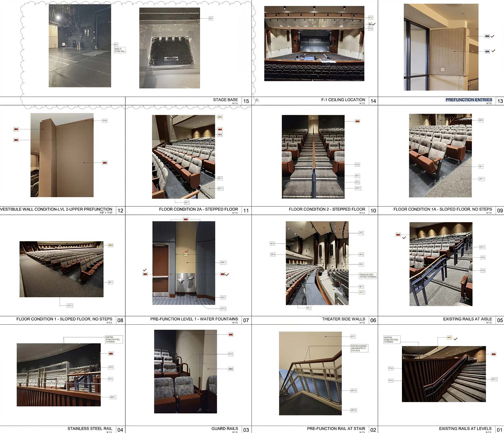Select detail number 13 box

(500, 101)
